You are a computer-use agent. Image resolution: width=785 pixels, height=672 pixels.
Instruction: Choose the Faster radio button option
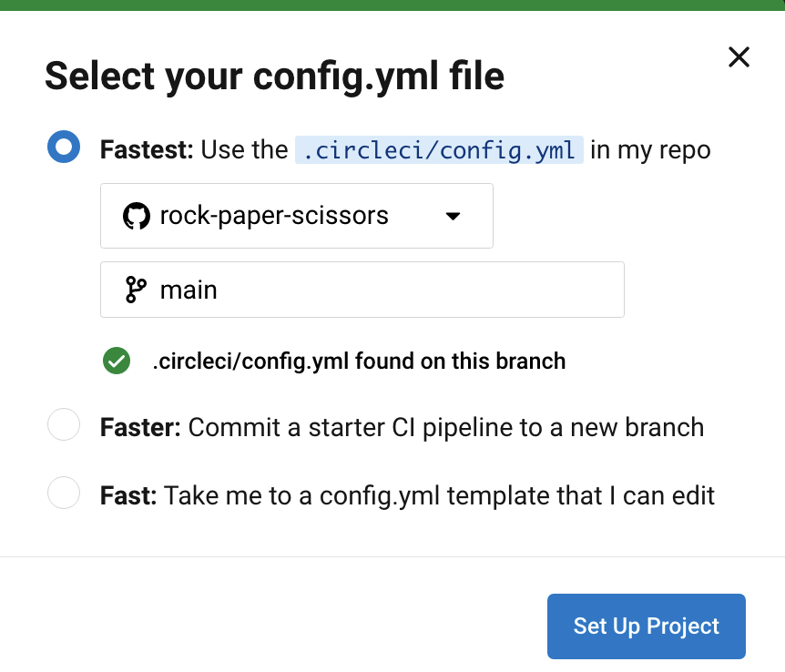(x=64, y=425)
